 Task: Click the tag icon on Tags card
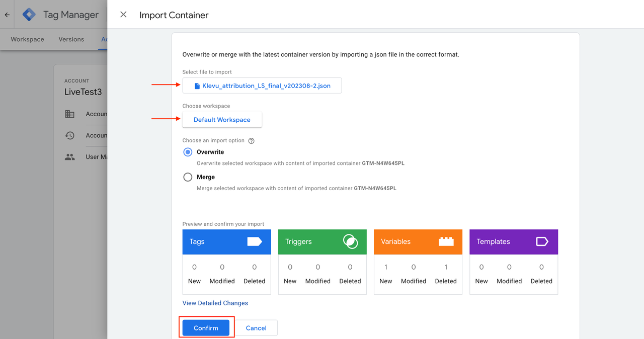click(255, 241)
